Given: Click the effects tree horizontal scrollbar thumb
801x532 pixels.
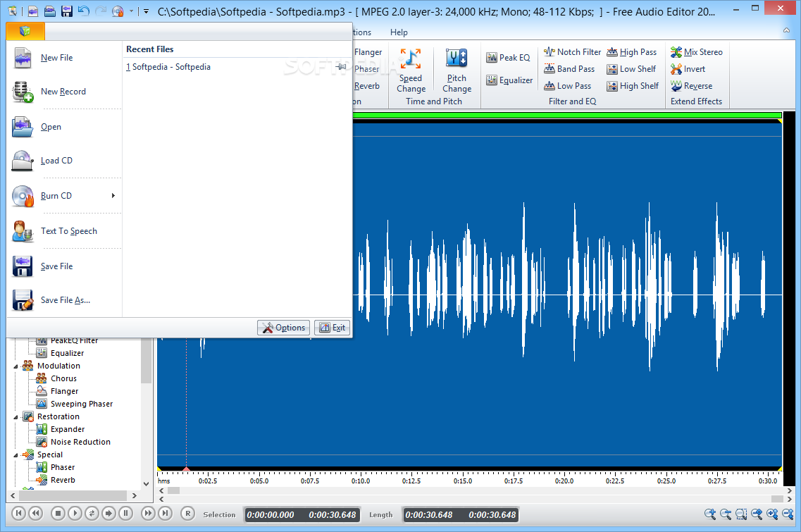Looking at the screenshot, I should coord(73,496).
